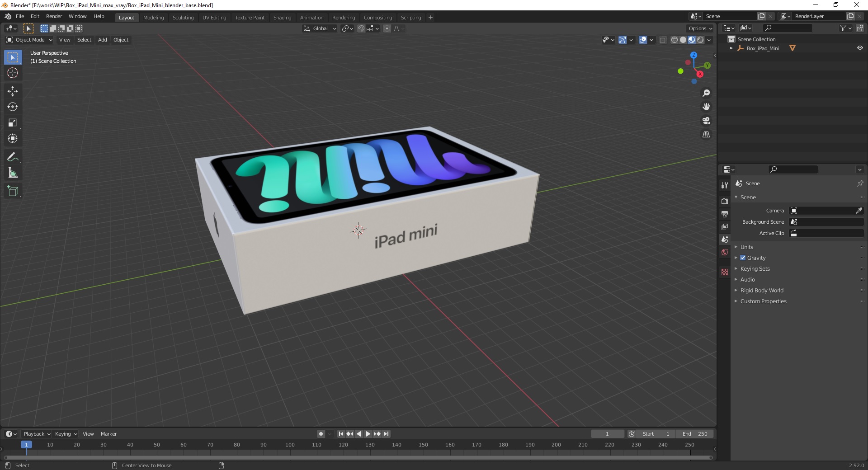This screenshot has height=470, width=868.
Task: Toggle the Show Gizmo button
Action: (623, 40)
